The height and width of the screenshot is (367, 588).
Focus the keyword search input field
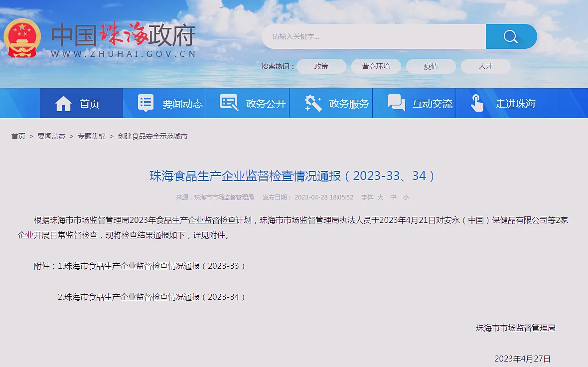click(374, 36)
